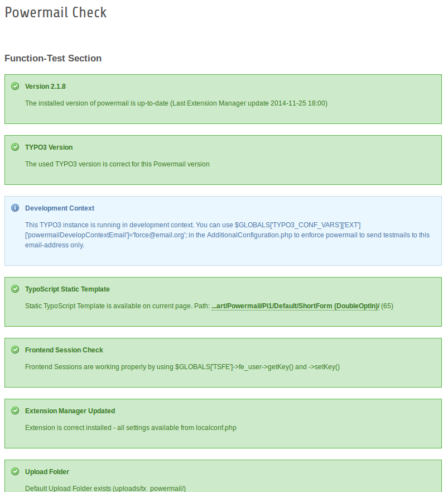Click the Upload Folder title

click(47, 472)
